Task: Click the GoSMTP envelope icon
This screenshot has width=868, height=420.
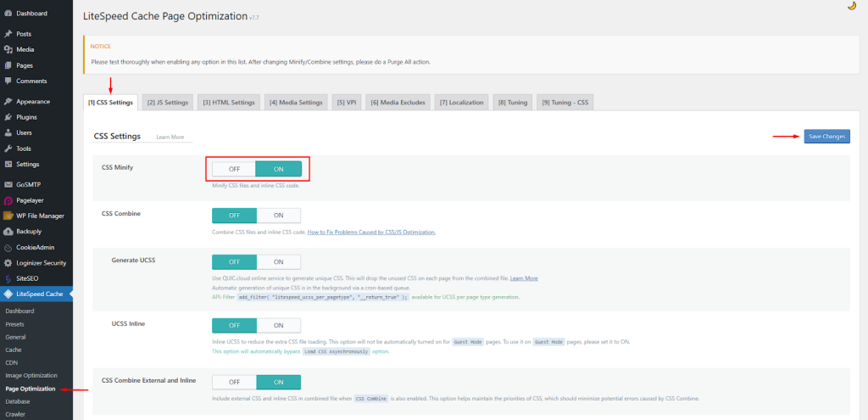Action: click(x=8, y=184)
